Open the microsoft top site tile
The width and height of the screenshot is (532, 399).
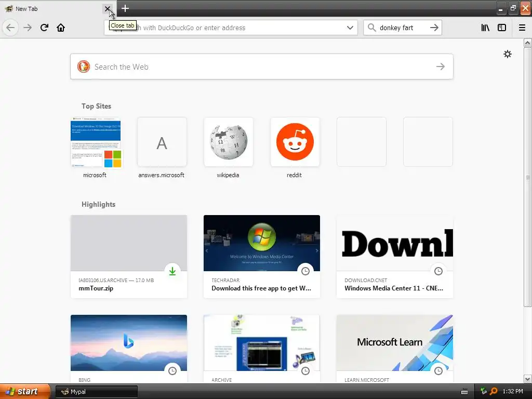click(96, 142)
